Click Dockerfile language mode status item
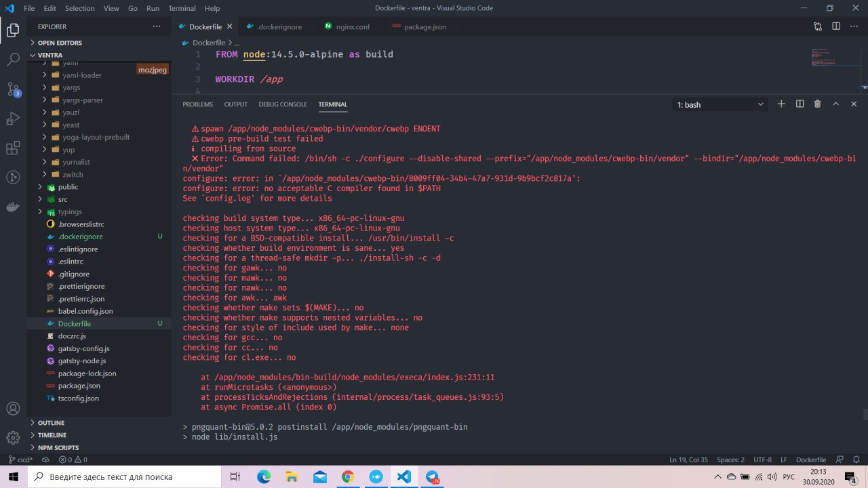The image size is (868, 488). [811, 460]
